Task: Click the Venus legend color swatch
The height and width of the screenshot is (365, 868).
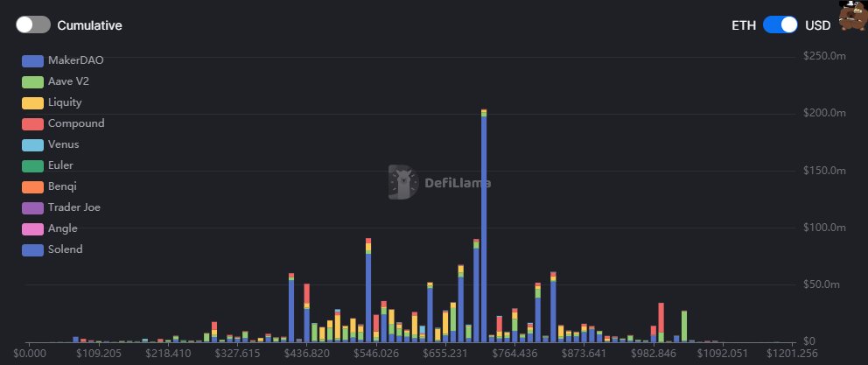Action: [x=32, y=145]
